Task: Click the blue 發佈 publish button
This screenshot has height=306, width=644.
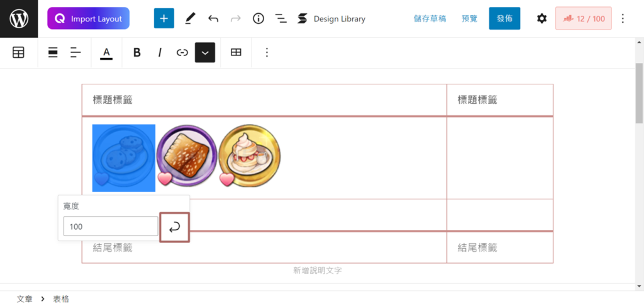Action: pos(504,18)
